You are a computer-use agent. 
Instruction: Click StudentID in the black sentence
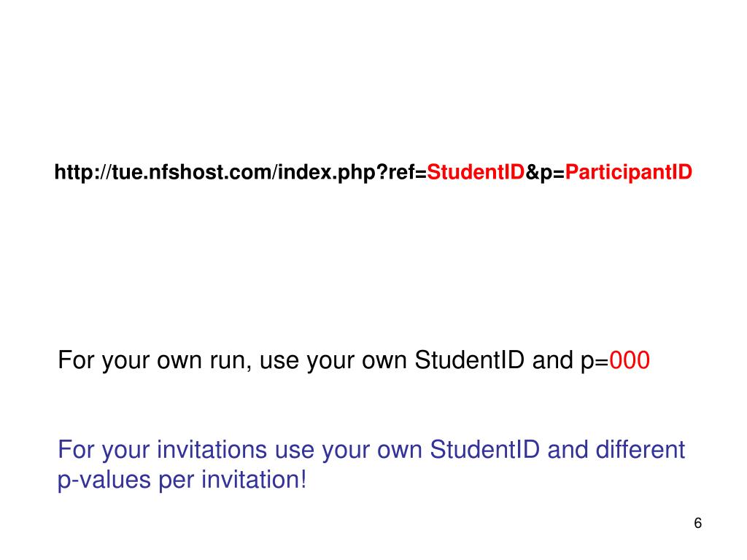coord(469,360)
